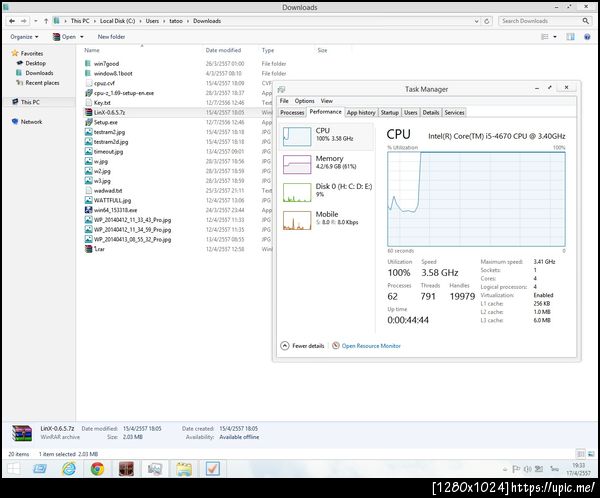The image size is (600, 498).
Task: Switch to details view icon in status bar
Action: (x=580, y=454)
